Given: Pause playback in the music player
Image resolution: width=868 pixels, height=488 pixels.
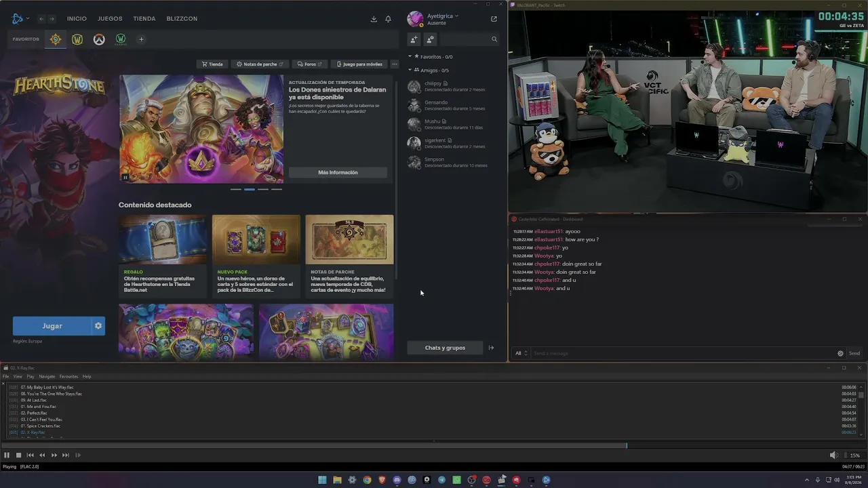Looking at the screenshot, I should pos(7,455).
